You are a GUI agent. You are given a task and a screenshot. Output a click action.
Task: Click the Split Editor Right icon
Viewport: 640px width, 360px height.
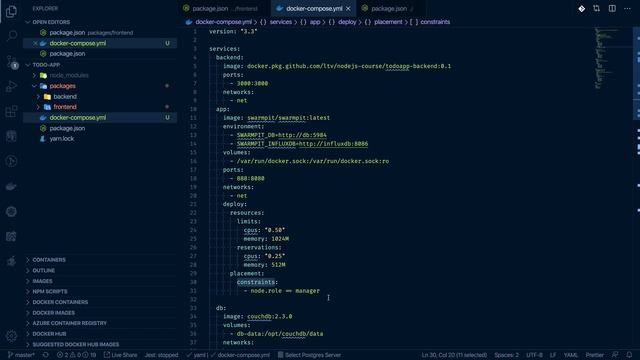(612, 8)
